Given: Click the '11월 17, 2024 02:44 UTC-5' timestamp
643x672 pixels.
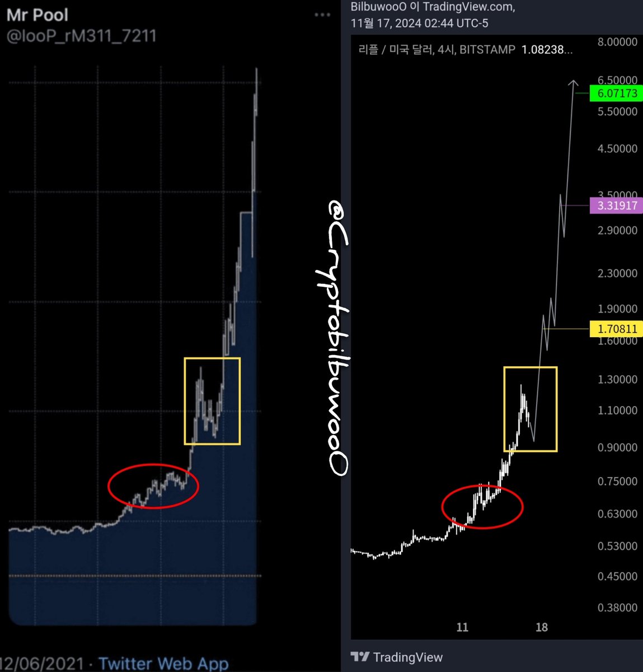Looking at the screenshot, I should tap(420, 24).
